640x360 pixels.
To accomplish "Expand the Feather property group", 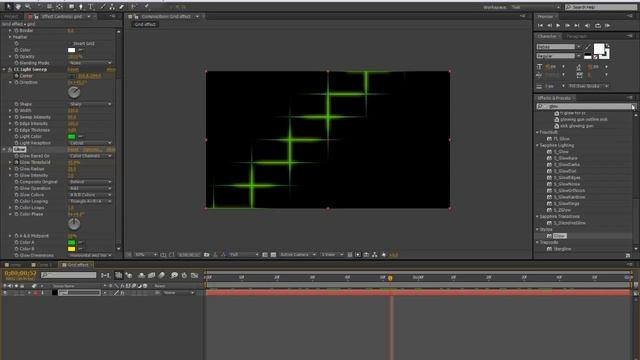I will pos(10,37).
